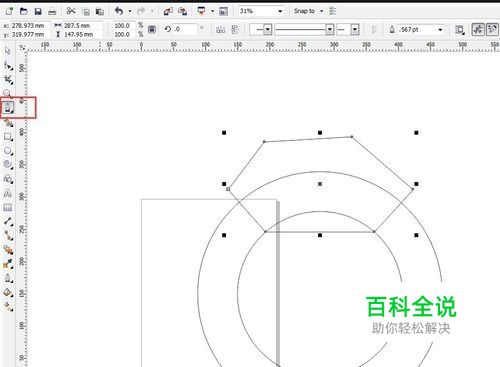Screen dimensions: 500x367
Task: Open the outline width dropdown .567 pt
Action: click(x=440, y=30)
